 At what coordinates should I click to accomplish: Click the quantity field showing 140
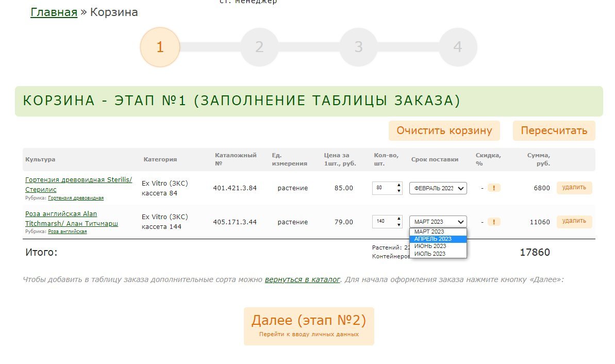coord(384,222)
